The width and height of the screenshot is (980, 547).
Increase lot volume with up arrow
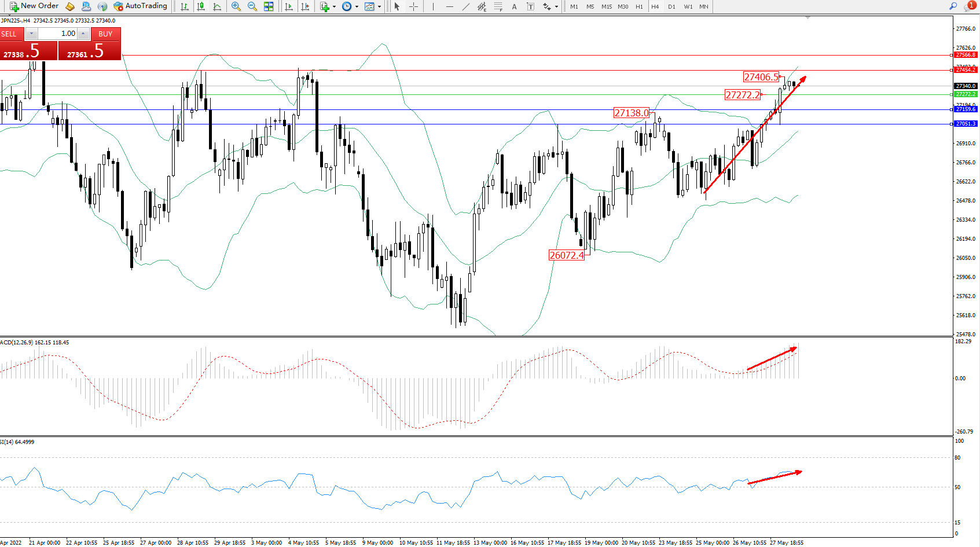click(x=83, y=34)
